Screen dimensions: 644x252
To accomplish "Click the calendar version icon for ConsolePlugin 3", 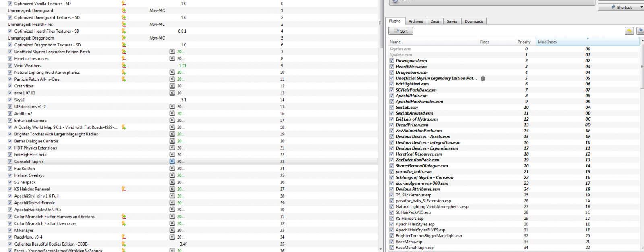I will click(172, 161).
